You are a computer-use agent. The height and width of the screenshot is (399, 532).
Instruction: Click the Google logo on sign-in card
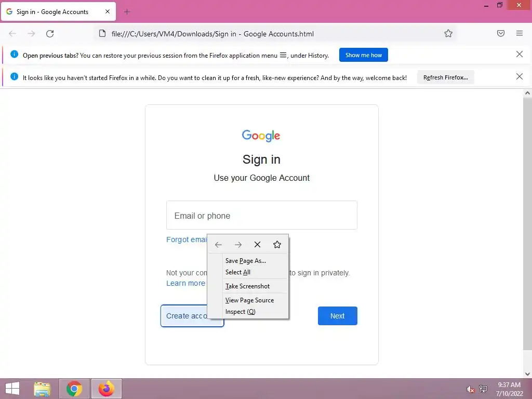[261, 136]
